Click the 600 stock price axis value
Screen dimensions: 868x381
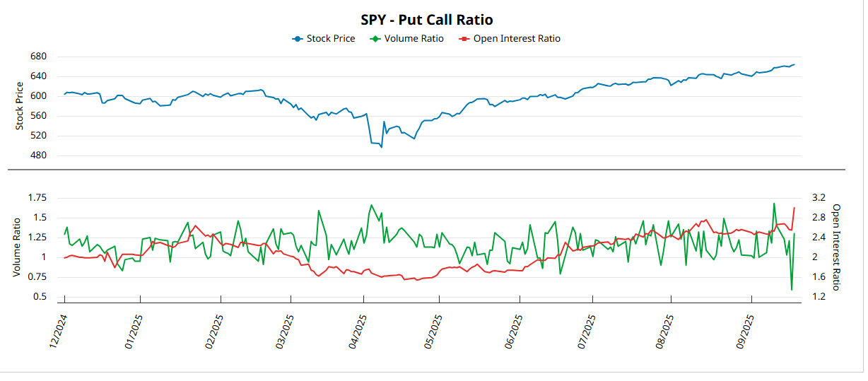click(x=39, y=96)
